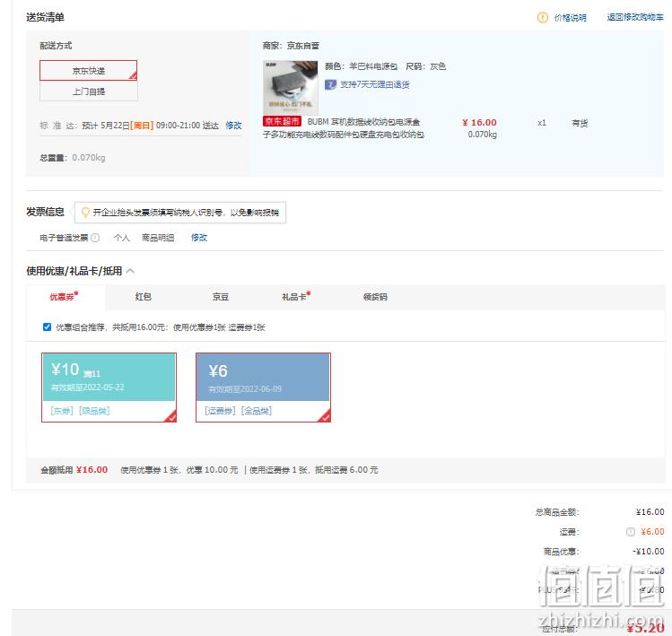
Task: Click 商品优惠 -¥10.00 value
Action: pyautogui.click(x=648, y=551)
